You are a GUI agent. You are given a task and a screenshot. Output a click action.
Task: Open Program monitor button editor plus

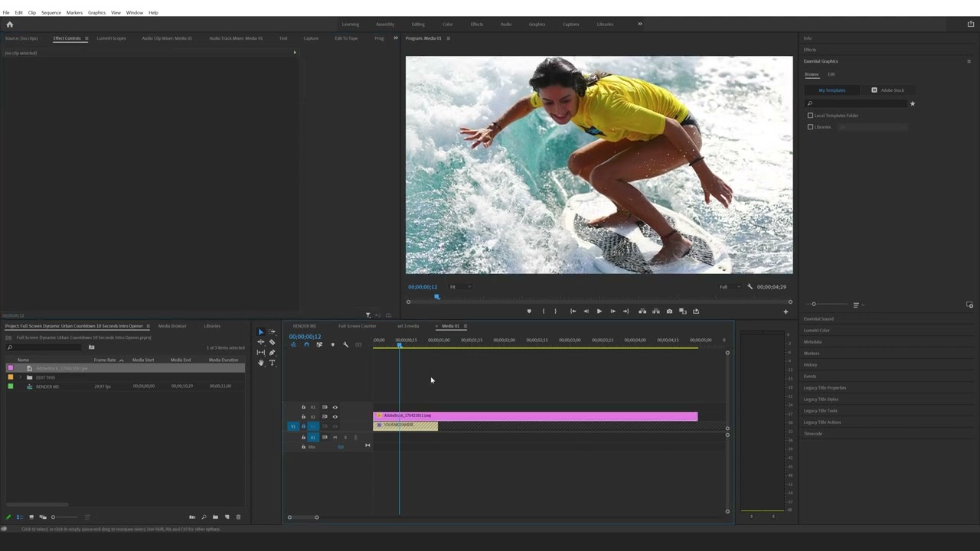[786, 311]
